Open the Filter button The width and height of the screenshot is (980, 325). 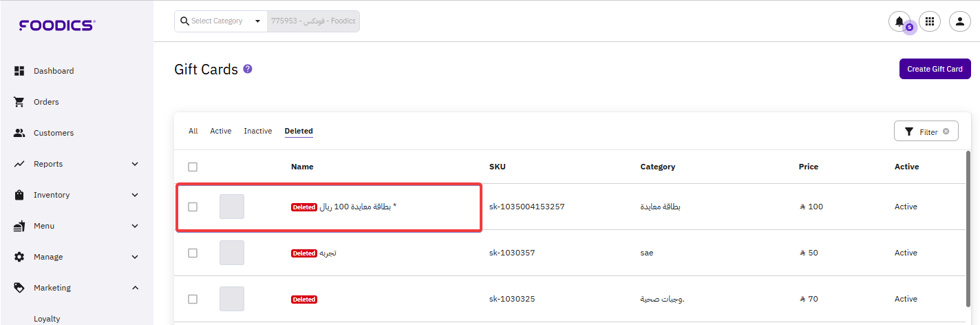point(926,132)
